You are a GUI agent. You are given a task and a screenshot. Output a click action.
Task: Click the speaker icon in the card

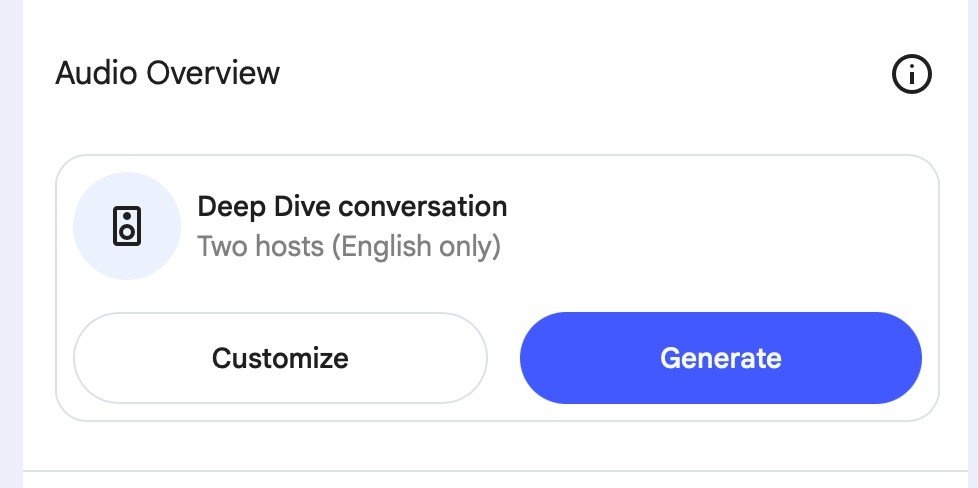[127, 226]
